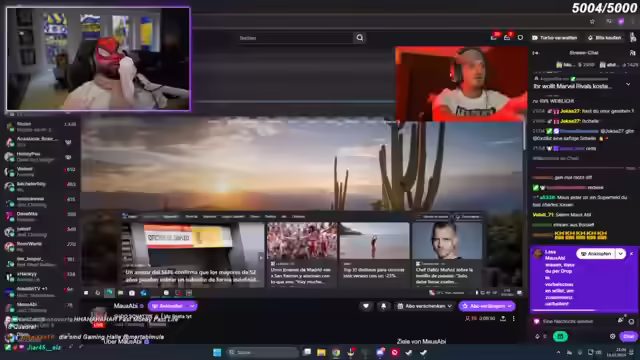Expand the pinned Marvel Rivals message
The image size is (640, 360).
[x=628, y=84]
